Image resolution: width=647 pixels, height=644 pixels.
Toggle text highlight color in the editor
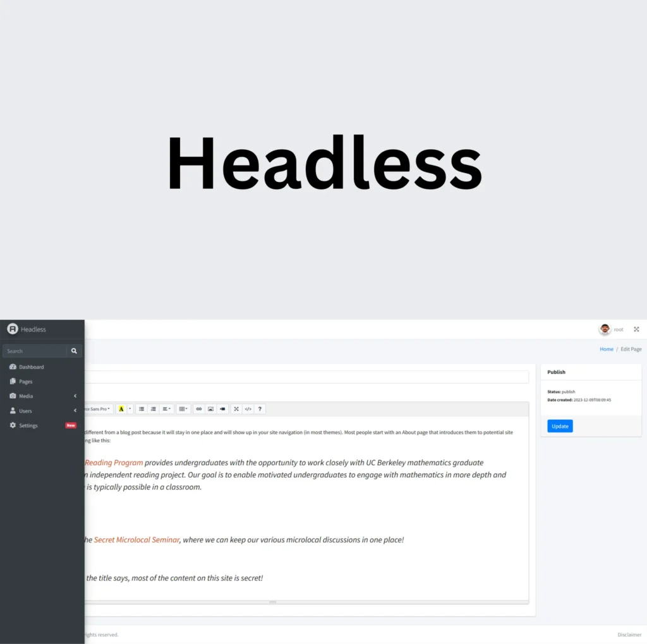pos(121,409)
